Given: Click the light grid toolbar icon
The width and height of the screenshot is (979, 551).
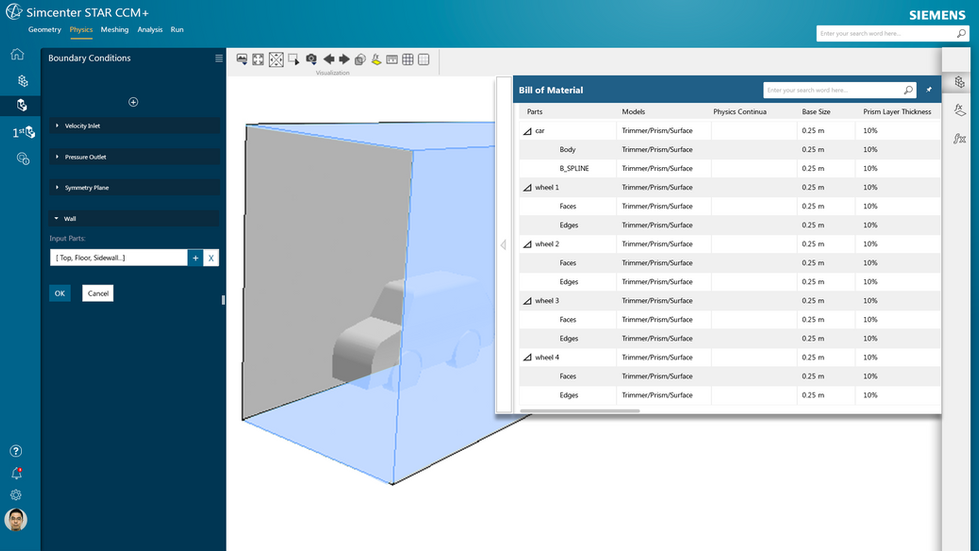Looking at the screenshot, I should (423, 59).
